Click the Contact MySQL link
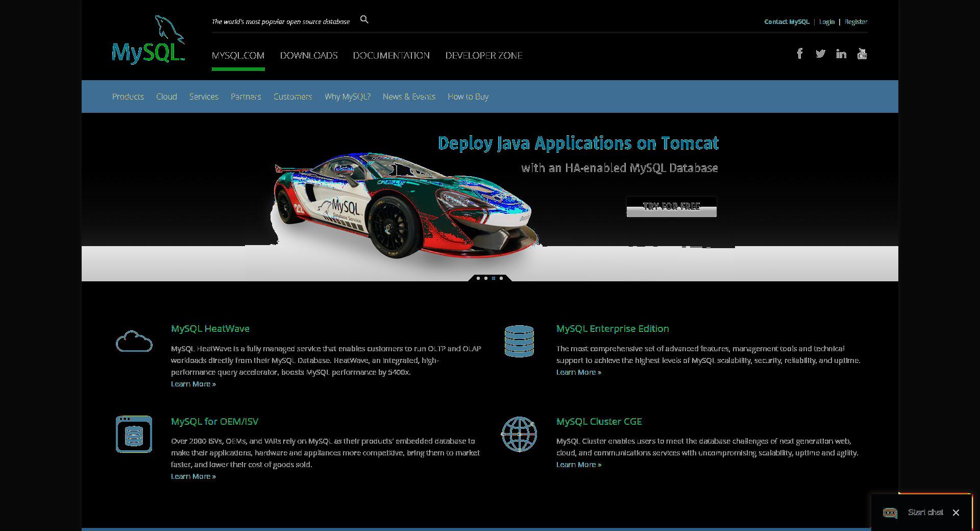 tap(787, 21)
